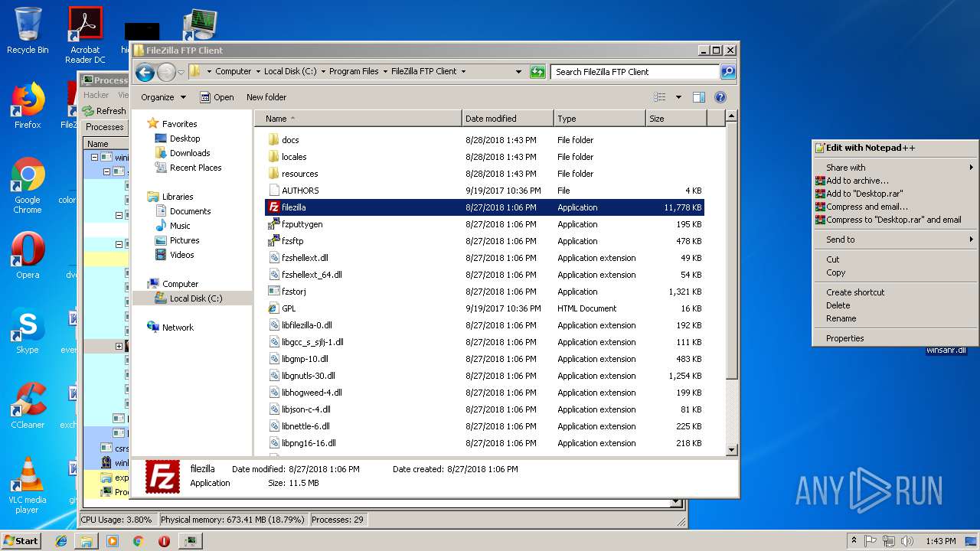
Task: Sort by Date modified column header
Action: pyautogui.click(x=508, y=119)
